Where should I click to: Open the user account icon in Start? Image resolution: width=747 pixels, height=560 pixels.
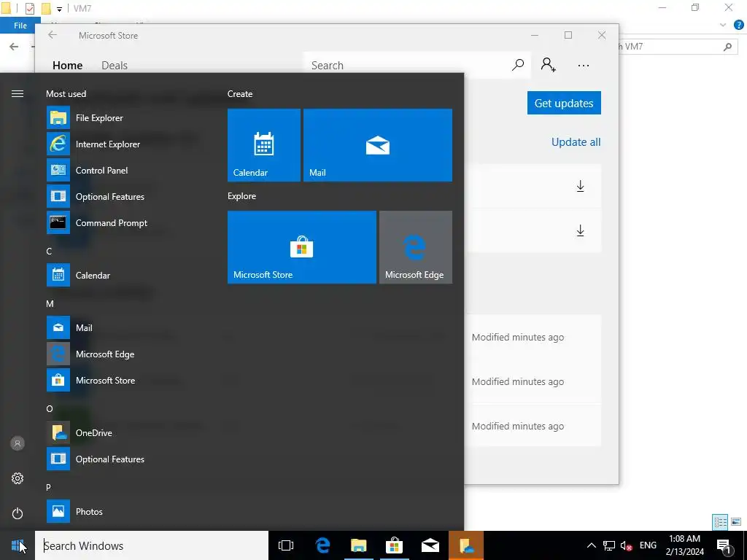tap(18, 443)
